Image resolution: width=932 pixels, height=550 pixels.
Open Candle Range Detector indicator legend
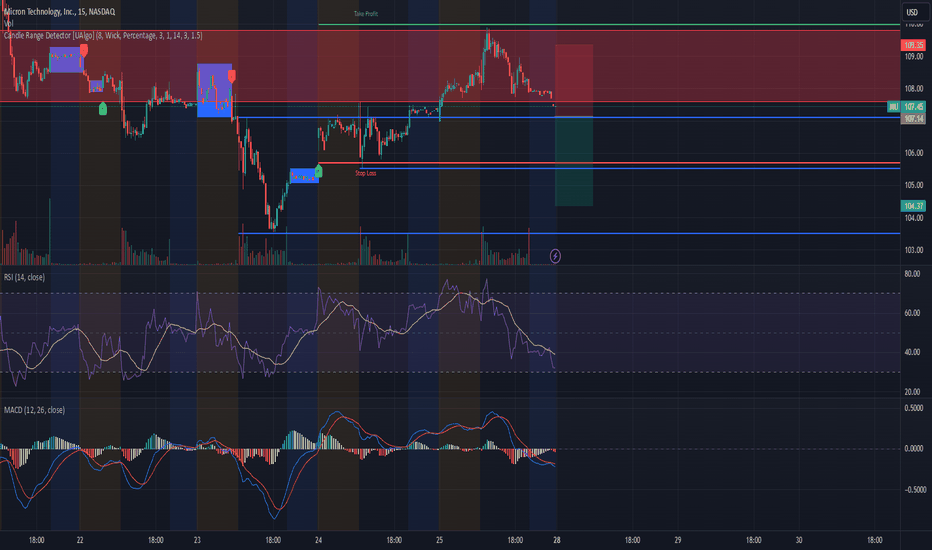(x=103, y=36)
